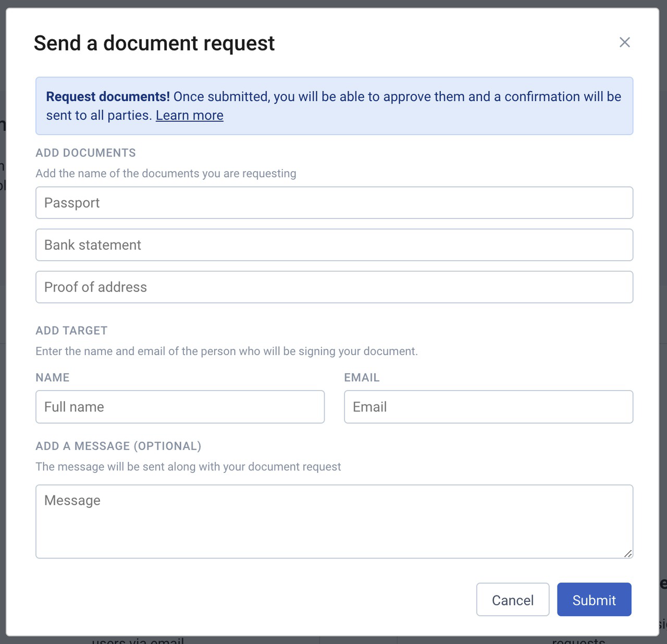Screen dimensions: 667x644
Task: Click the ADD TARGET section heading
Action: pos(71,331)
